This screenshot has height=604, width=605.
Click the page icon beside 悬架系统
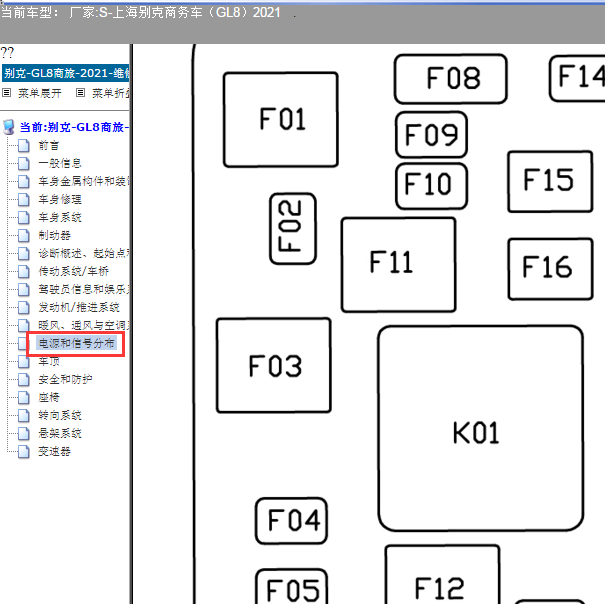point(24,433)
